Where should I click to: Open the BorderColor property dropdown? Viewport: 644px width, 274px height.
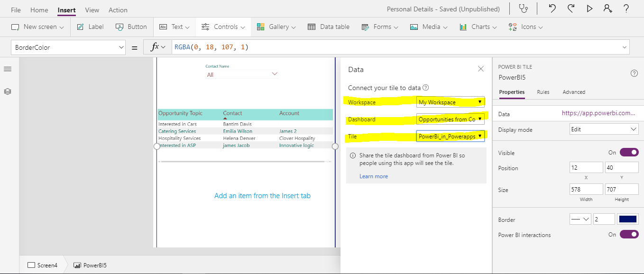tap(68, 47)
